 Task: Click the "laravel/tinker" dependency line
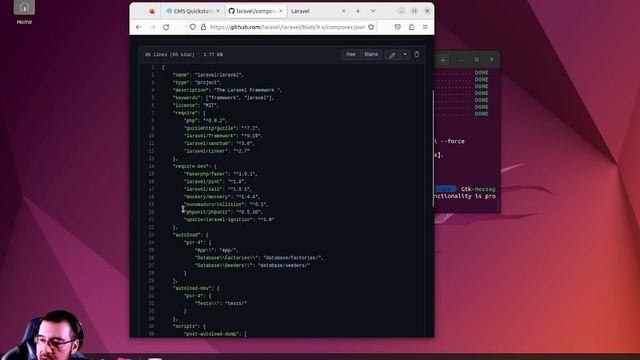point(217,151)
